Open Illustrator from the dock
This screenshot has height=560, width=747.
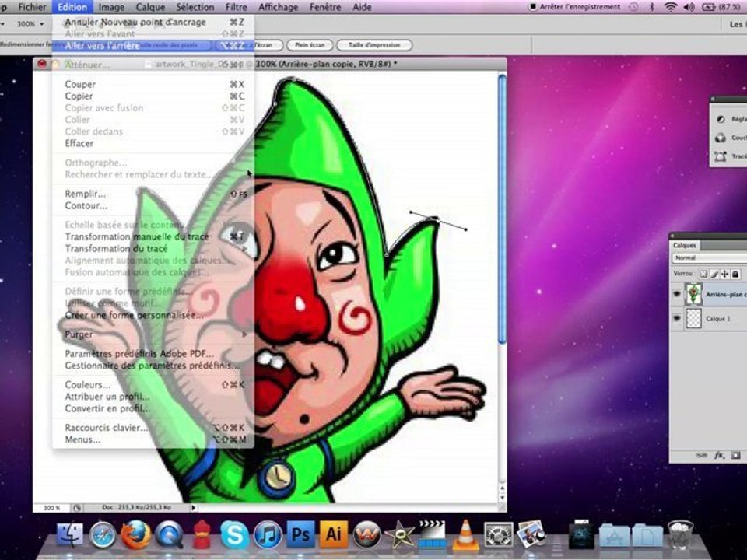pos(334,534)
